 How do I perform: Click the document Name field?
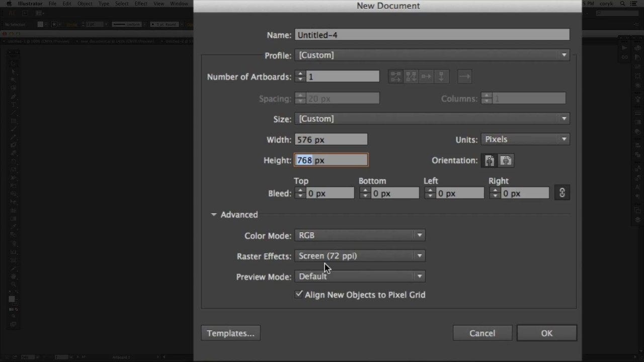432,35
